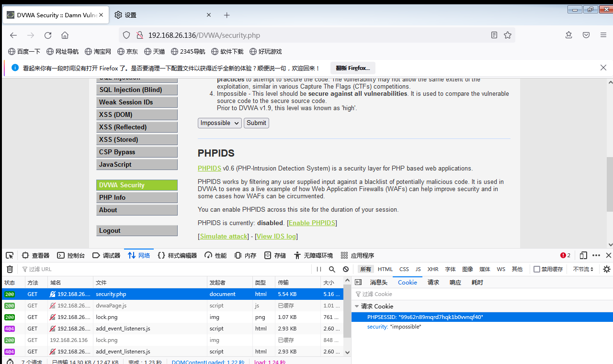The image size is (613, 364).
Task: Open the Save to Pocket icon
Action: pos(586,35)
